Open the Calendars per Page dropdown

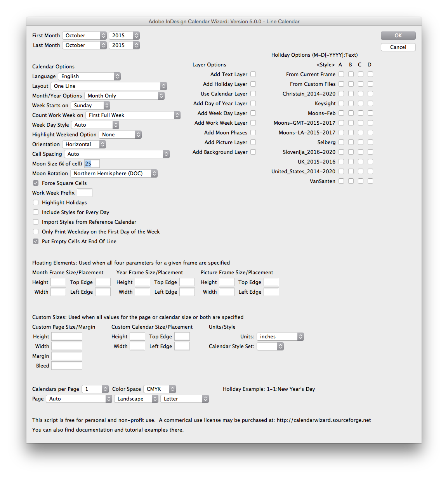tap(95, 389)
